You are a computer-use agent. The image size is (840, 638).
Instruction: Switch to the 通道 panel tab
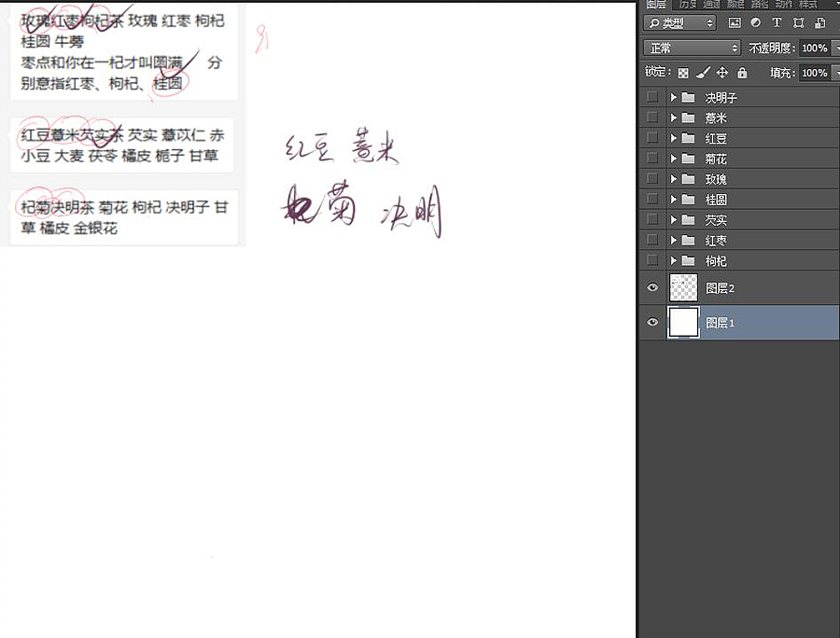712,5
